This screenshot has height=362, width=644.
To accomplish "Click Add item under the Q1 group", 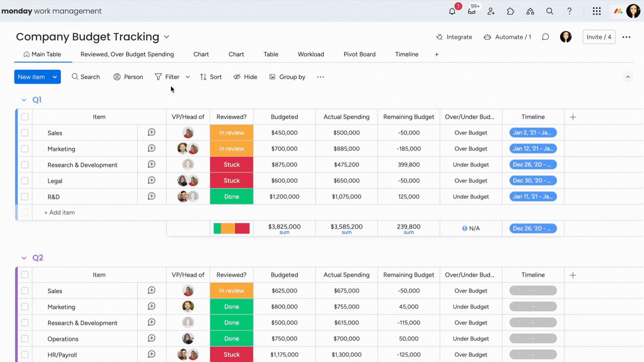I will pyautogui.click(x=59, y=212).
